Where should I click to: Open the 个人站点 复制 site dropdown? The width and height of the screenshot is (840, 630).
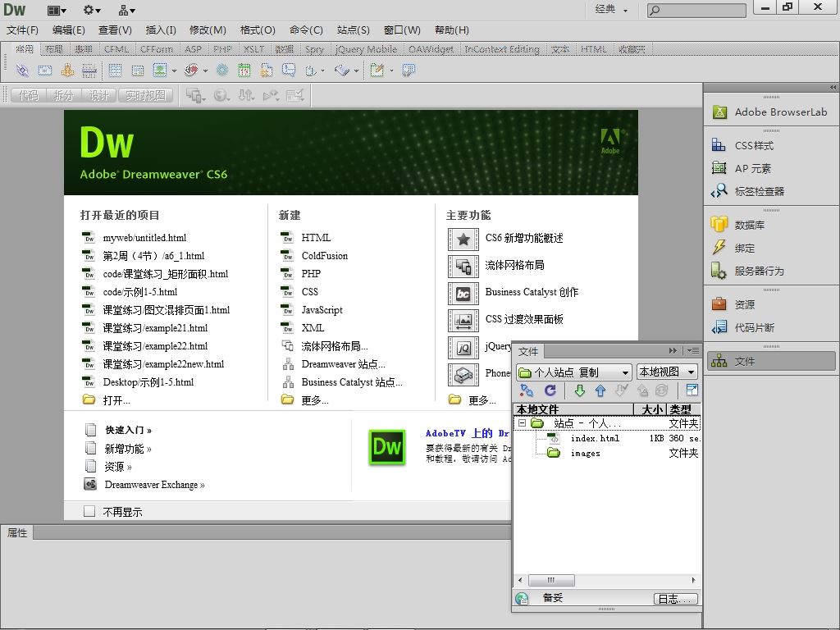tap(574, 372)
